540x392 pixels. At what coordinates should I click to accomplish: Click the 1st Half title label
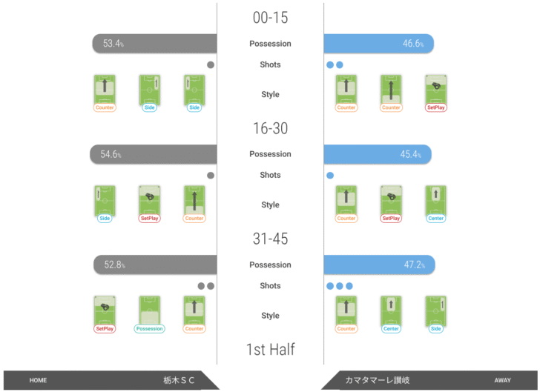tap(270, 349)
